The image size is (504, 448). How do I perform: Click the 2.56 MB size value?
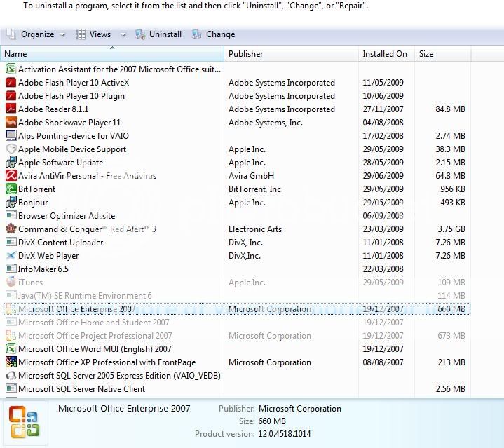coord(450,389)
